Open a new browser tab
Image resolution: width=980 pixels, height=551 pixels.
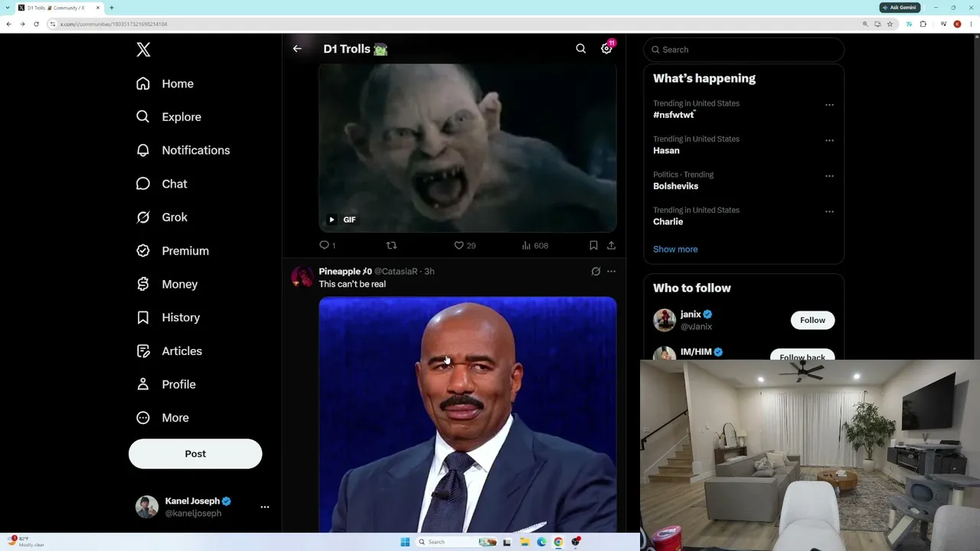point(112,8)
